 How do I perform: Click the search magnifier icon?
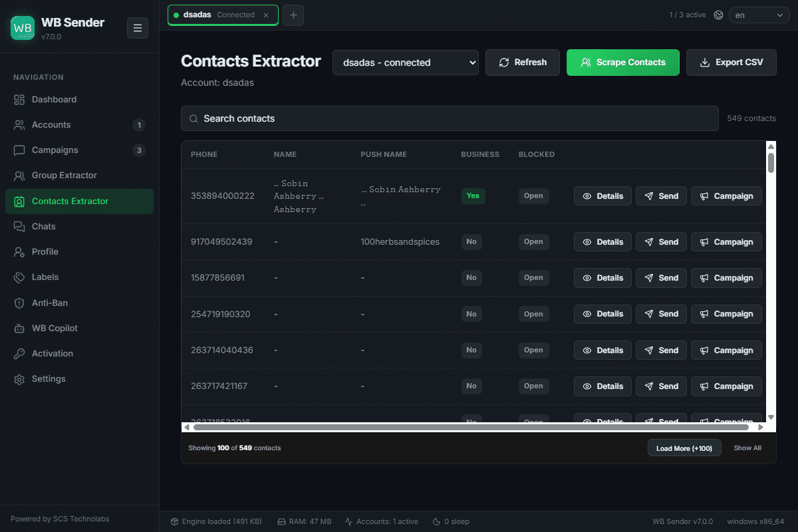point(194,119)
